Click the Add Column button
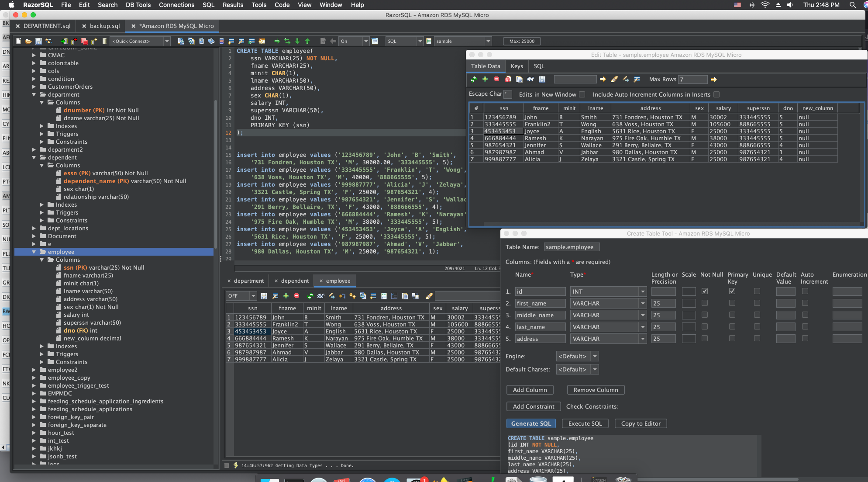 click(x=530, y=390)
